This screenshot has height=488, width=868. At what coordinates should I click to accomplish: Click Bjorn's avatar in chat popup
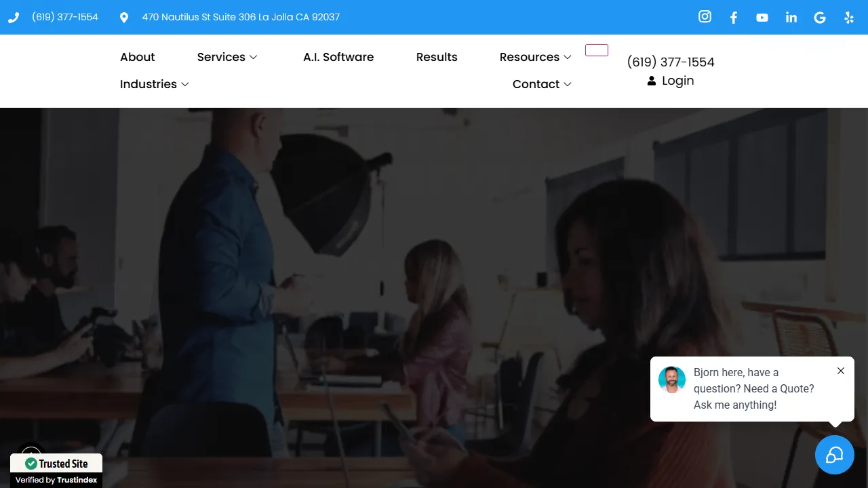pos(672,380)
